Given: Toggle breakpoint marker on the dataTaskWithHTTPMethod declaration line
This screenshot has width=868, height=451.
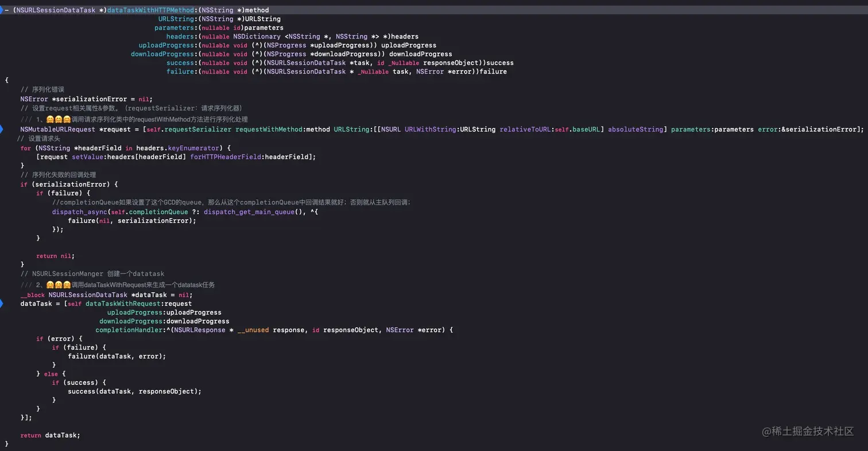Looking at the screenshot, I should coord(2,10).
